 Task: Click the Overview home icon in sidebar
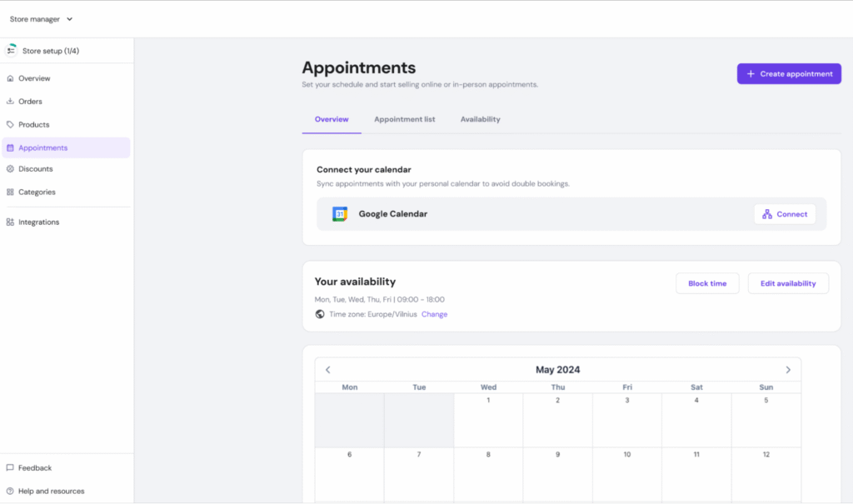click(x=10, y=78)
